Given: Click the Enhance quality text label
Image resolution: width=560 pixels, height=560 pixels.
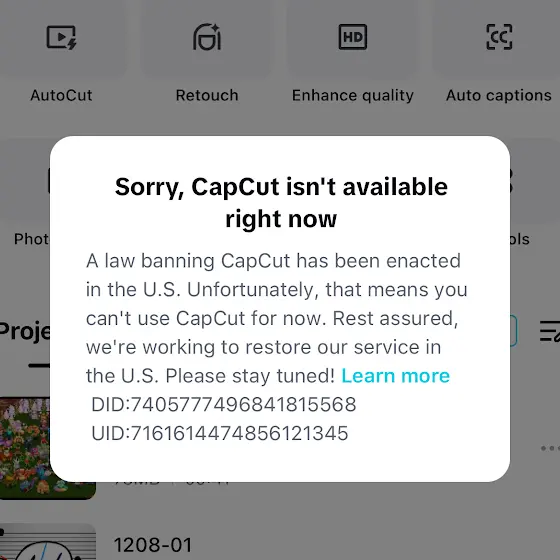Looking at the screenshot, I should pos(353,96).
